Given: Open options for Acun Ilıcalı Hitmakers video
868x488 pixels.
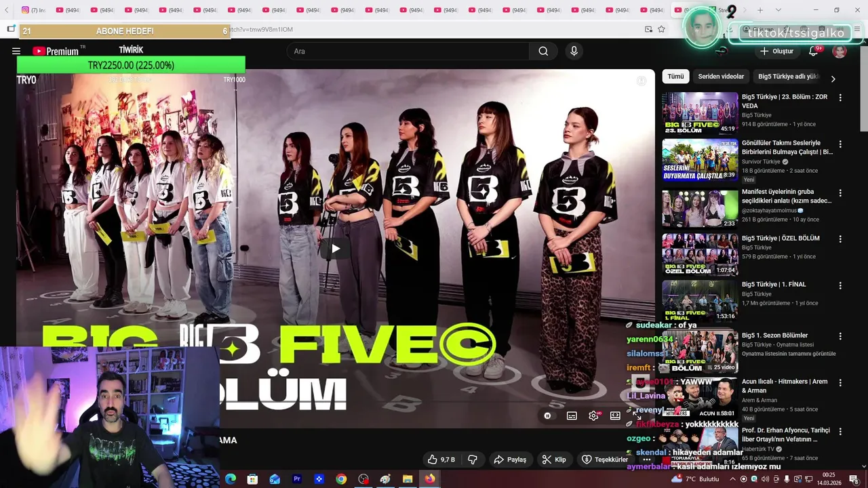Looking at the screenshot, I should tap(840, 382).
